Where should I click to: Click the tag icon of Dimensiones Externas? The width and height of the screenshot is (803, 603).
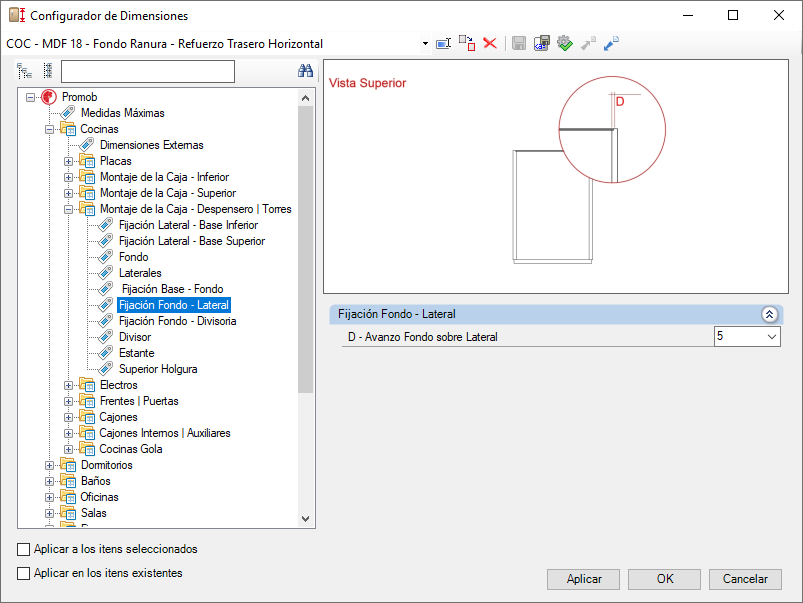coord(87,145)
